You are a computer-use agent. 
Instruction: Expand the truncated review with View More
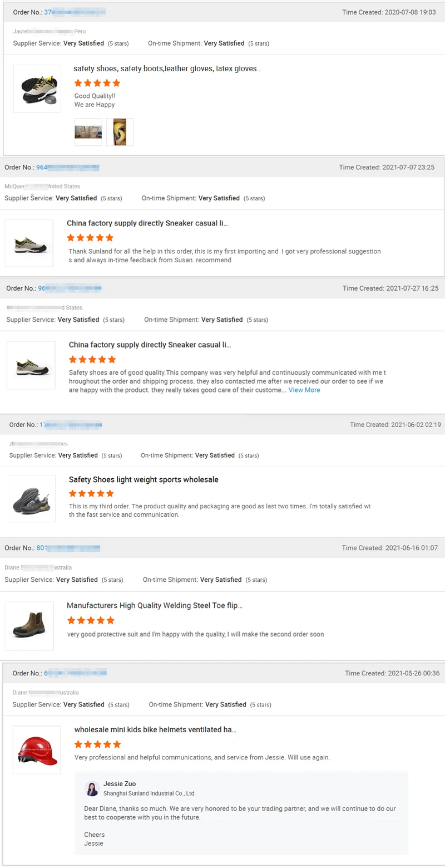304,390
